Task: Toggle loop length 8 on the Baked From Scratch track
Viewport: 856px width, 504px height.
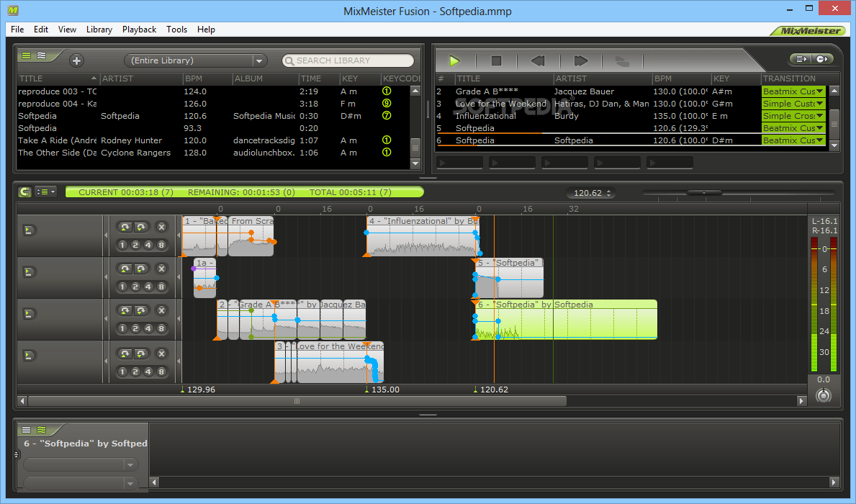Action: [x=161, y=246]
